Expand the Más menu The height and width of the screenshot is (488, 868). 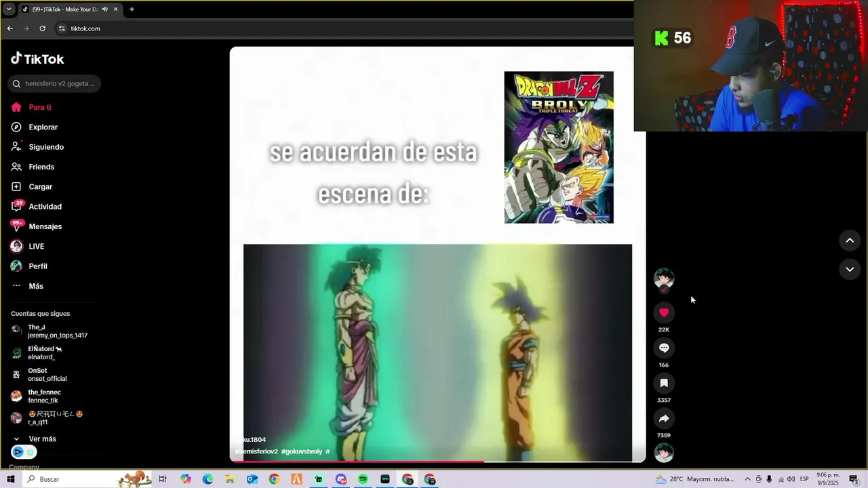[x=27, y=286]
